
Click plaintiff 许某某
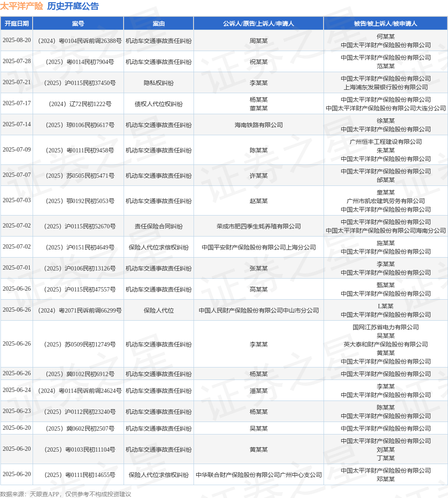[258, 176]
